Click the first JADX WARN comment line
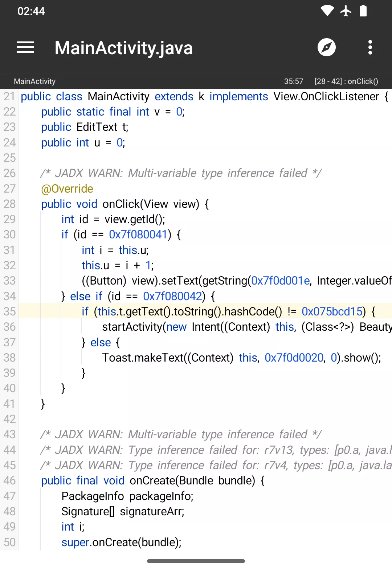 (181, 173)
